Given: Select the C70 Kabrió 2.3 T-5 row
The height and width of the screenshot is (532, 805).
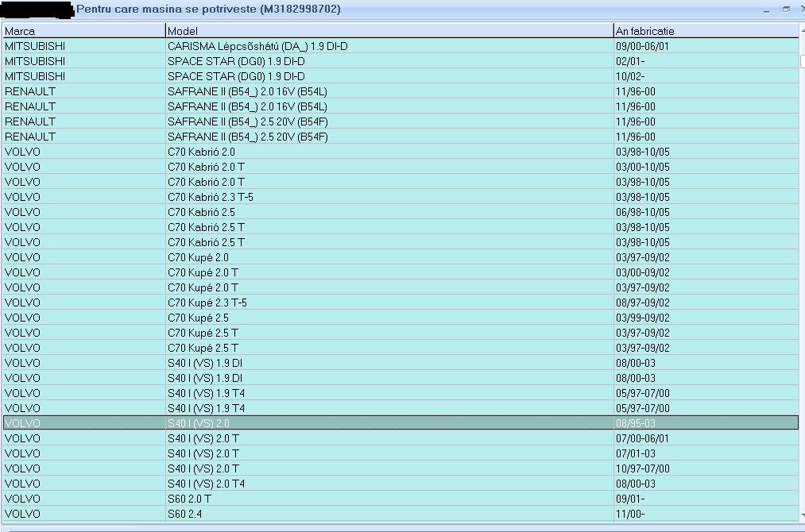Looking at the screenshot, I should coord(401,197).
